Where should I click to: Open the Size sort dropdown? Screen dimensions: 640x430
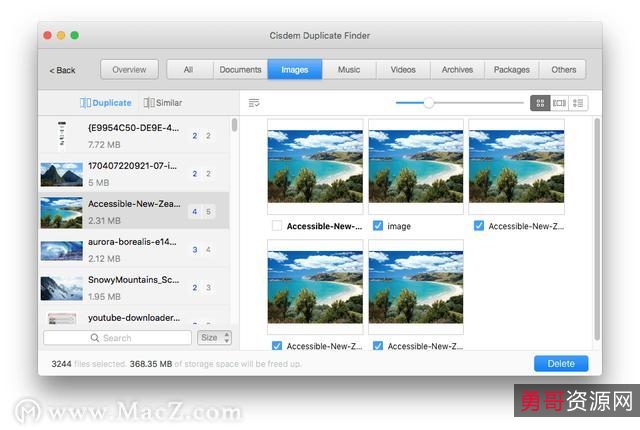[x=214, y=338]
